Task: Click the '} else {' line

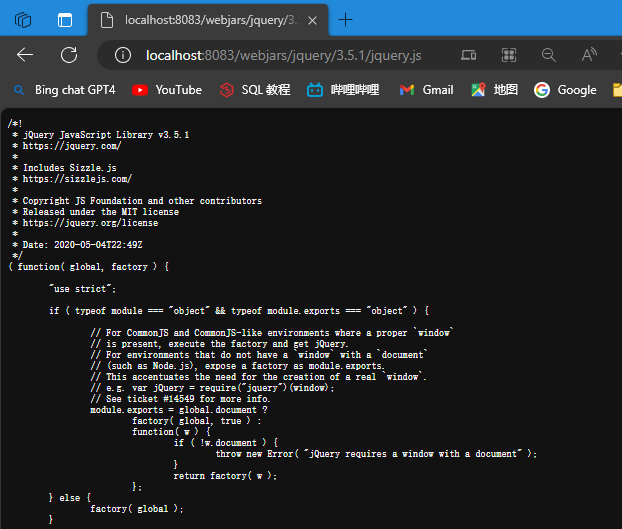Action: tap(70, 498)
